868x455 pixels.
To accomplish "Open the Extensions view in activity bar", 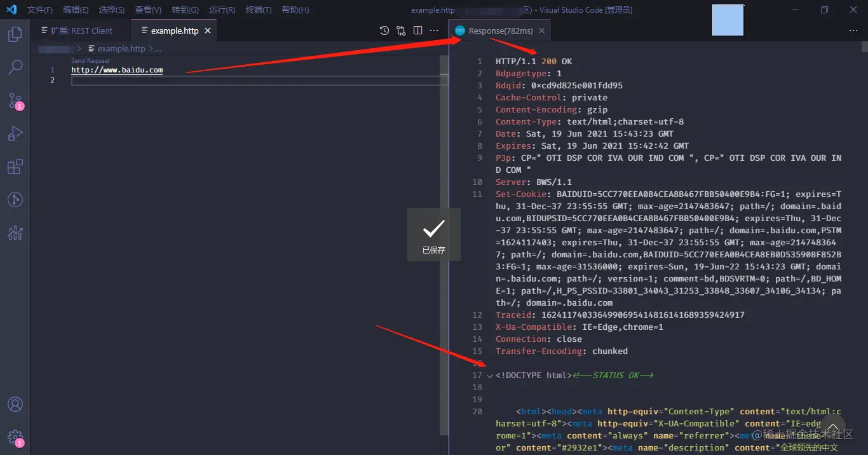I will (15, 166).
